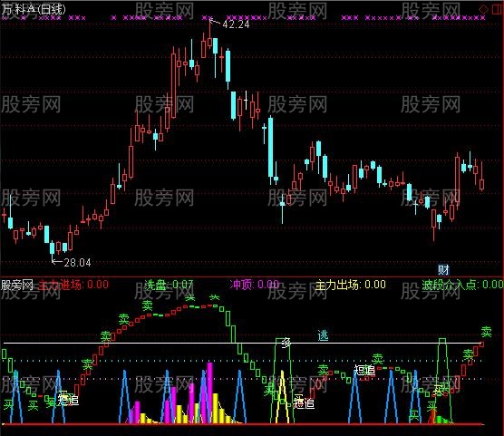The image size is (504, 436).
Task: Select the 主力进场: 0.00 indicator readout
Action: pos(73,285)
